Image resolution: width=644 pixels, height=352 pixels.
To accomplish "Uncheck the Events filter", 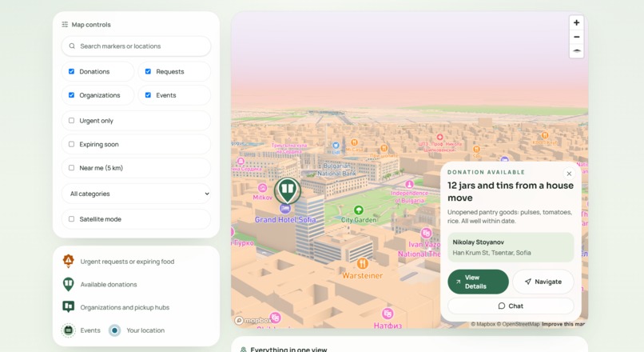I will pos(148,95).
